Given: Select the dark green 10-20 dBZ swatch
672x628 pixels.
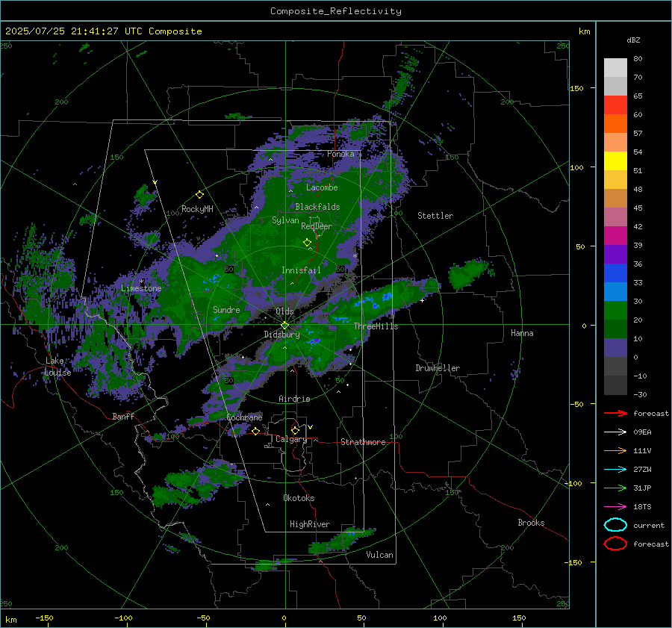Looking at the screenshot, I should [x=615, y=329].
